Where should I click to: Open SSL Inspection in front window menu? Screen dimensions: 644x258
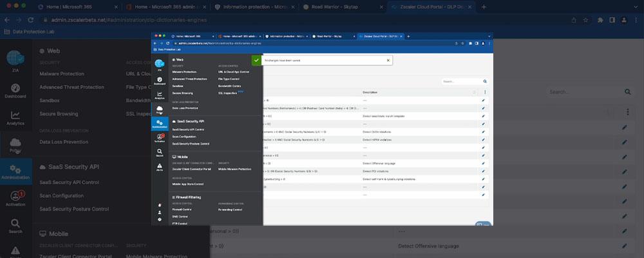(227, 93)
